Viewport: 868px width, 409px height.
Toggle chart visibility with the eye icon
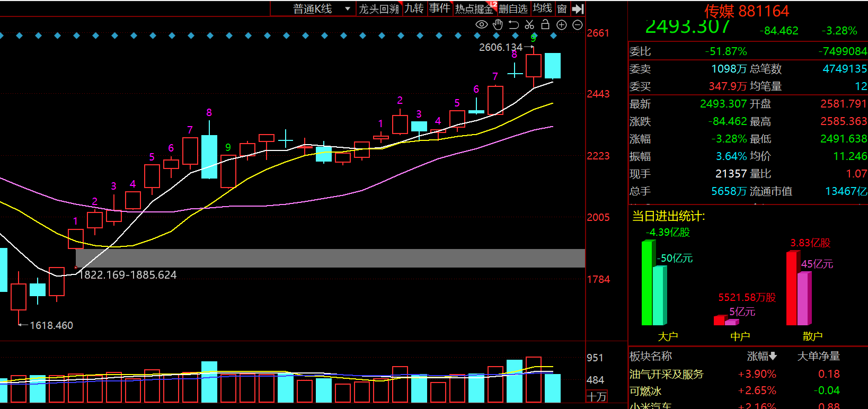point(481,24)
